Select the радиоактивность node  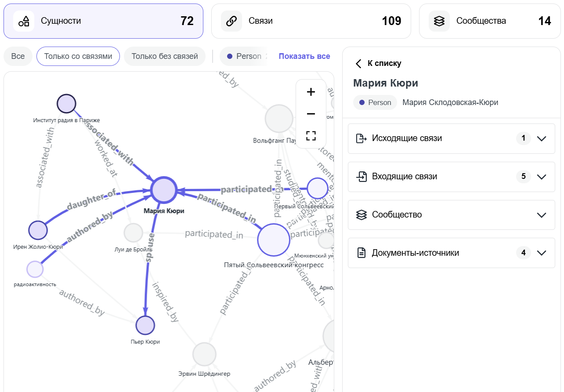[35, 269]
